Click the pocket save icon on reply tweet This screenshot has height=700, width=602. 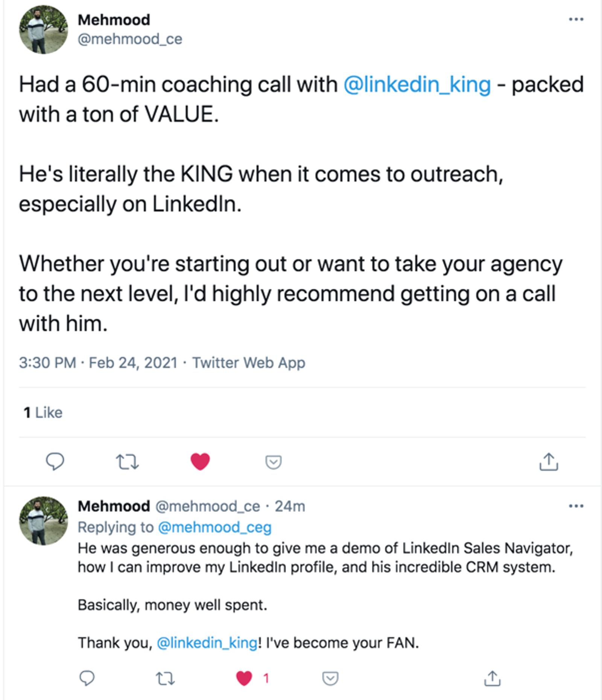click(x=330, y=678)
